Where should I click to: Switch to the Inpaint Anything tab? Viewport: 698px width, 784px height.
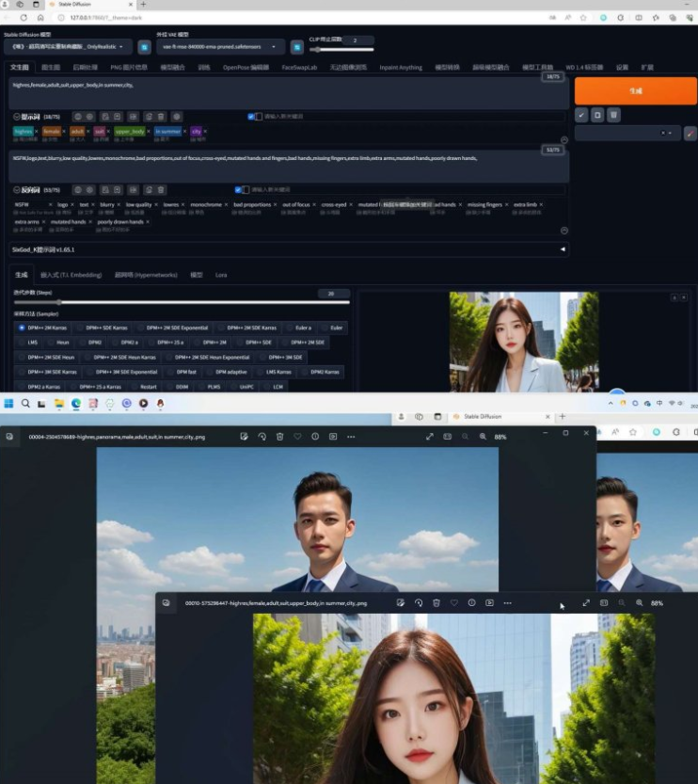[401, 68]
